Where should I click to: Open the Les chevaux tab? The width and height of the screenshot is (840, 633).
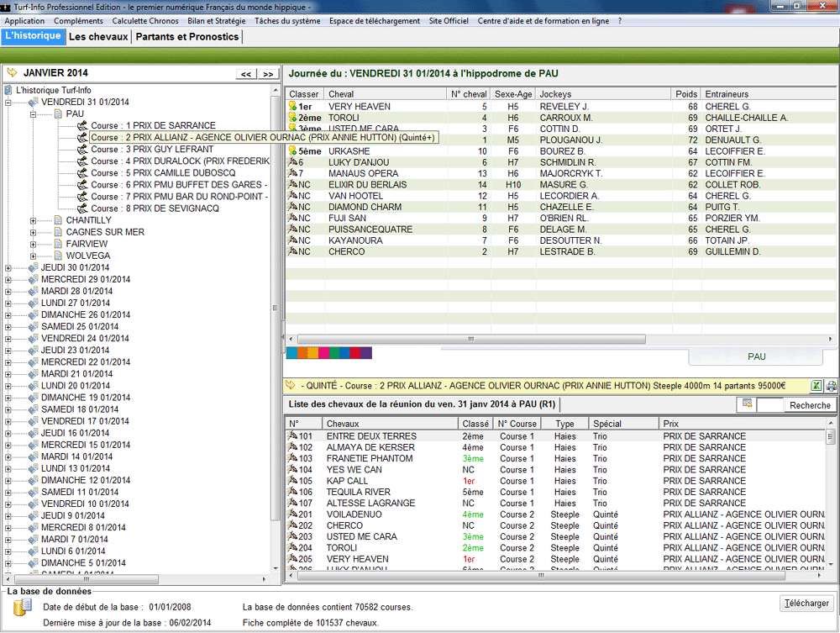[x=98, y=37]
